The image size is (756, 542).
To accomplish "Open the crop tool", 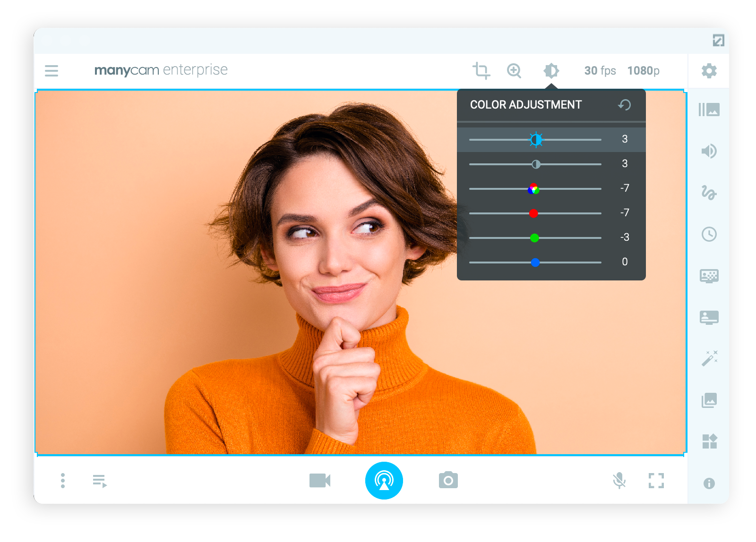I will click(481, 71).
